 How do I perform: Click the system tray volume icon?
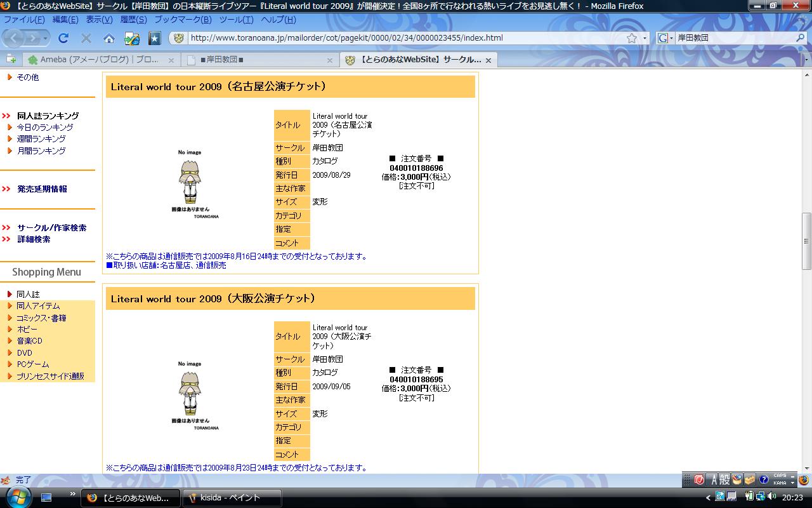(772, 497)
